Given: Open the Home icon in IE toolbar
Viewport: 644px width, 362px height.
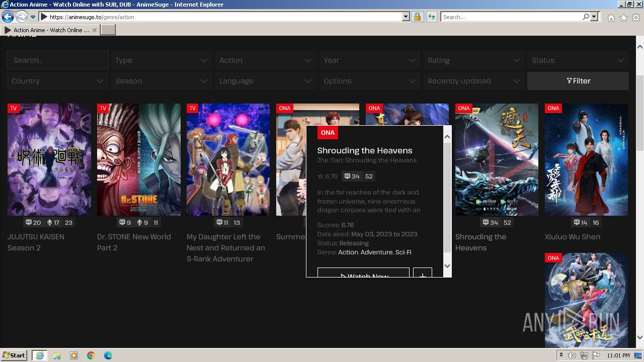Looking at the screenshot, I should tap(611, 18).
